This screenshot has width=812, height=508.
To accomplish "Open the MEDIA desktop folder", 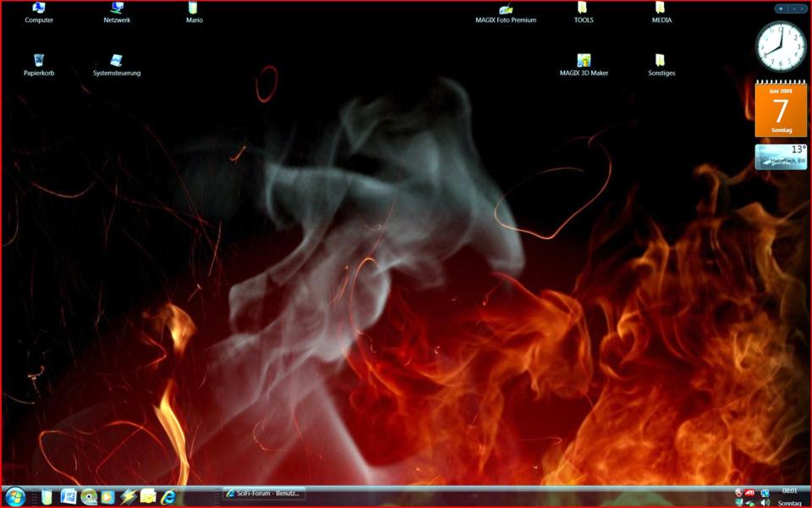I will [661, 10].
